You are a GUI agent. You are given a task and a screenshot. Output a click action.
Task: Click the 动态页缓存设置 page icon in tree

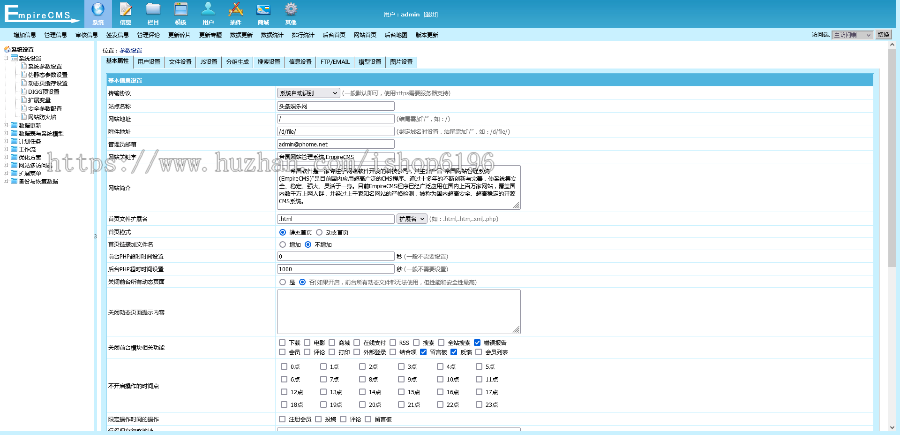24,83
